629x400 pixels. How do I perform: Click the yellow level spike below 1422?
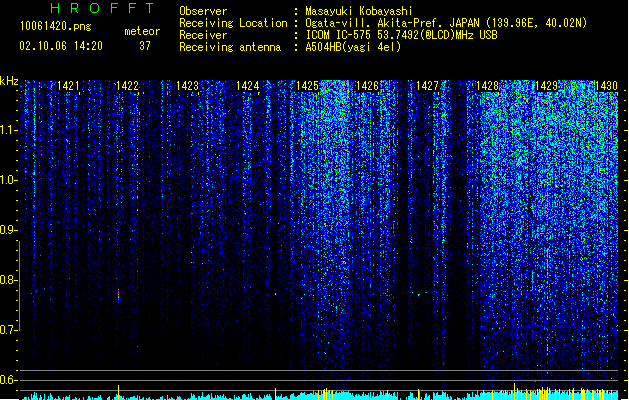[118, 392]
